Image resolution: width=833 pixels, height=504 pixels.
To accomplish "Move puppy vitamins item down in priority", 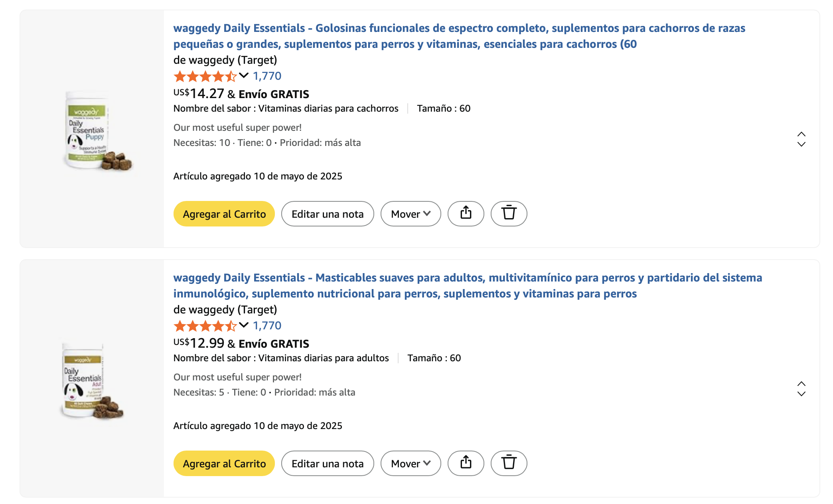I will (801, 144).
